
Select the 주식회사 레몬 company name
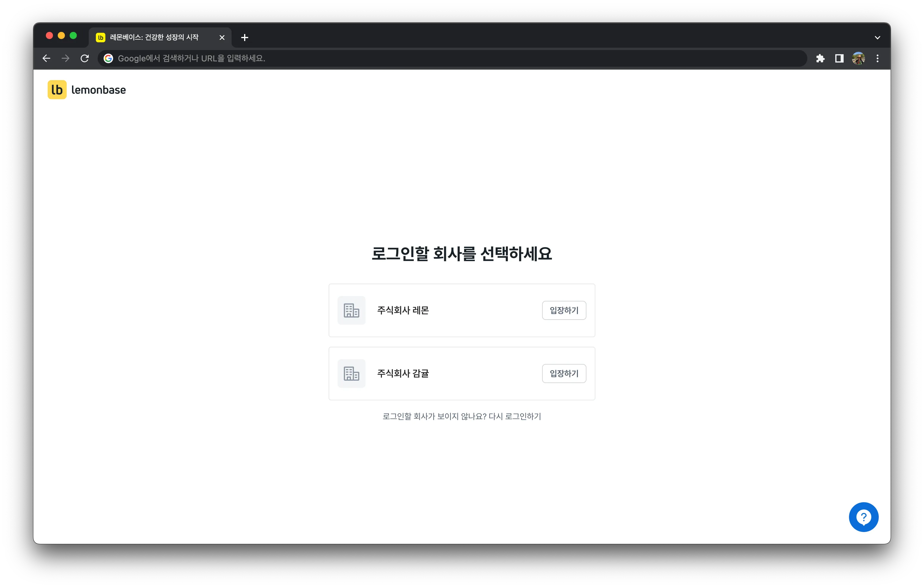[403, 310]
